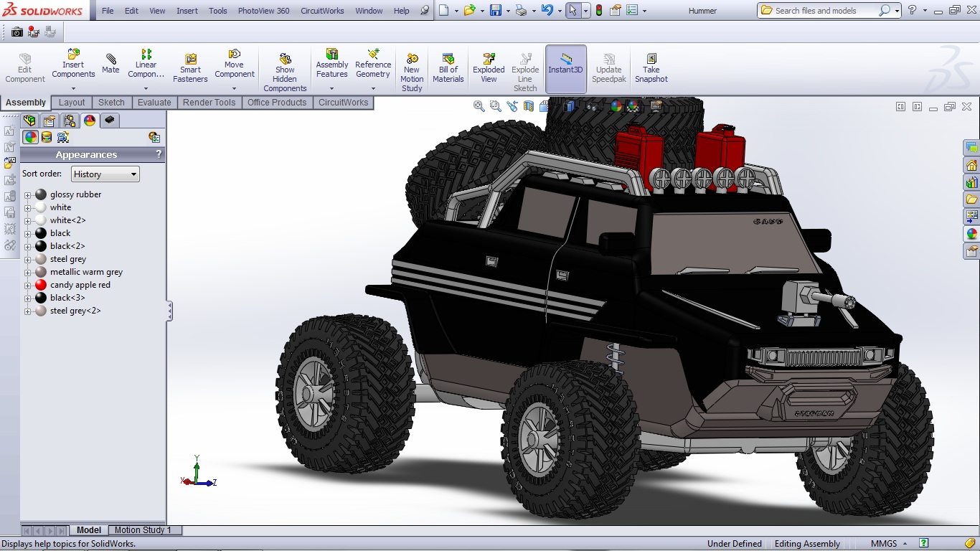Image resolution: width=980 pixels, height=551 pixels.
Task: Click the MMGS unit system button
Action: (x=888, y=544)
